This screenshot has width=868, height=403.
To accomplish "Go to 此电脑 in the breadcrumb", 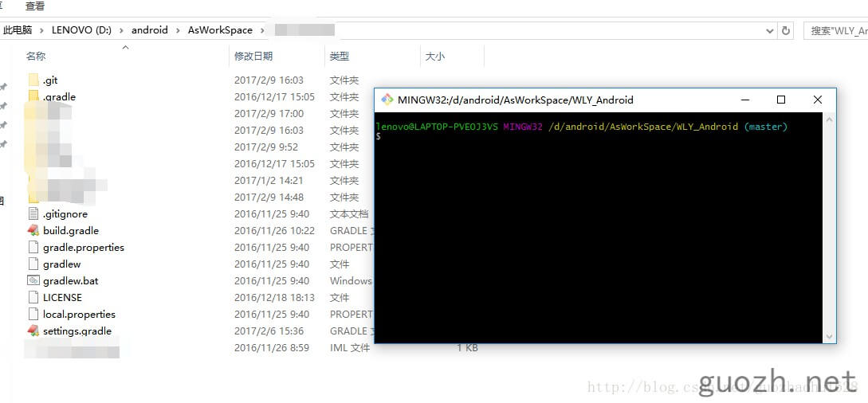I will (18, 30).
